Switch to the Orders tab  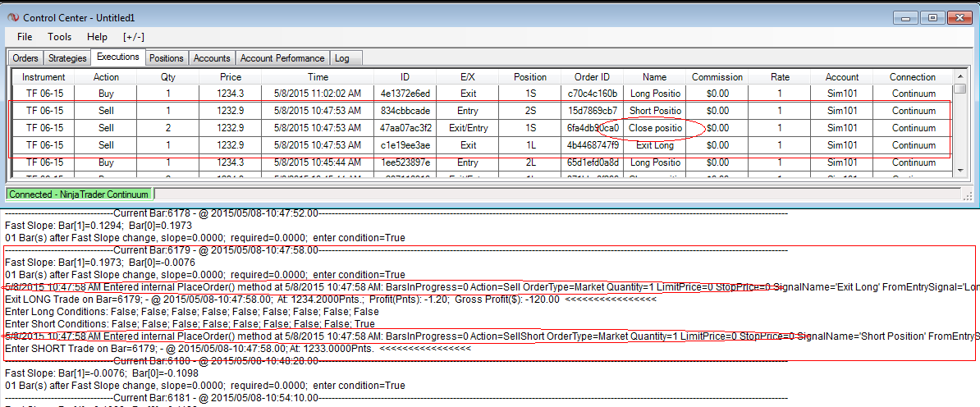pos(25,58)
